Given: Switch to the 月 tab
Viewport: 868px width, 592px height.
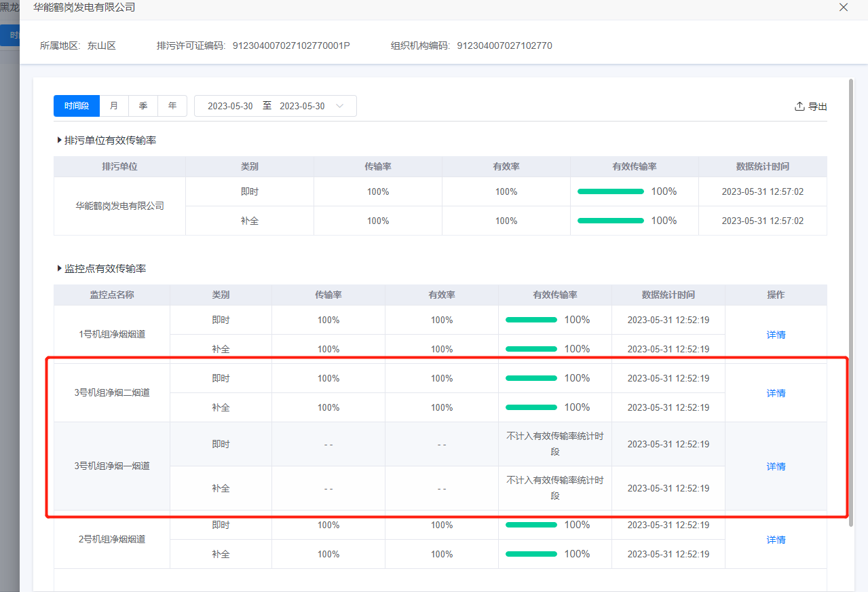Looking at the screenshot, I should pos(114,106).
